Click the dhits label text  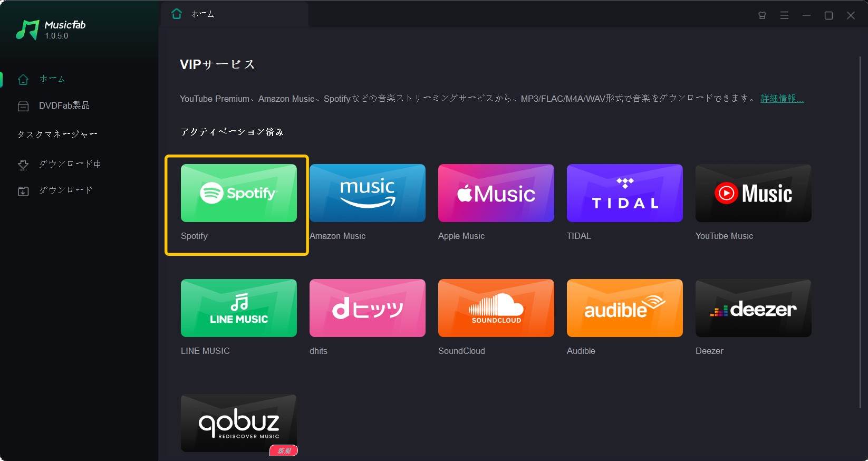(319, 351)
